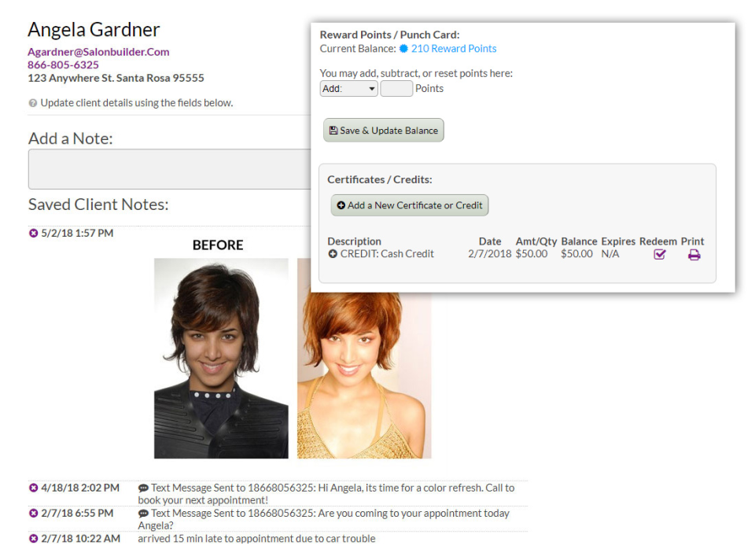This screenshot has width=755, height=560.
Task: Click the snowflake icon beside Current Balance
Action: 406,49
